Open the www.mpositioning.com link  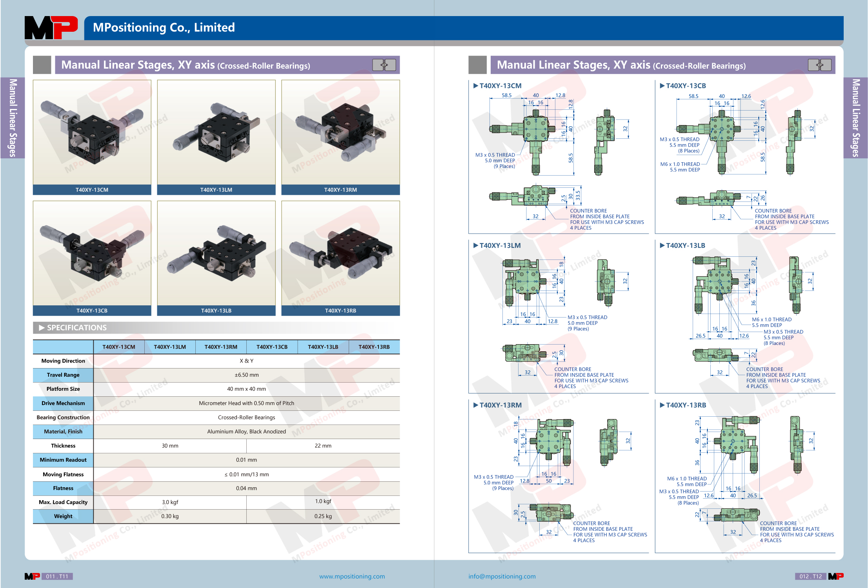click(352, 576)
